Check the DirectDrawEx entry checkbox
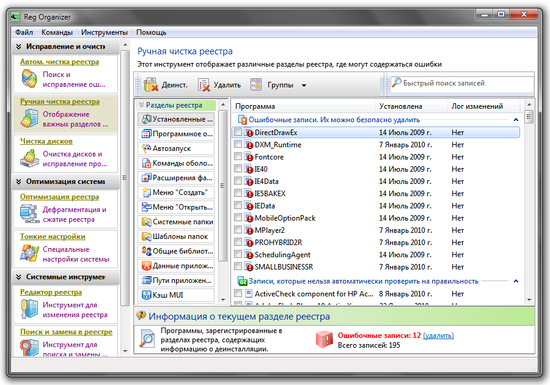Viewport: 550px width, 385px height. click(x=238, y=132)
